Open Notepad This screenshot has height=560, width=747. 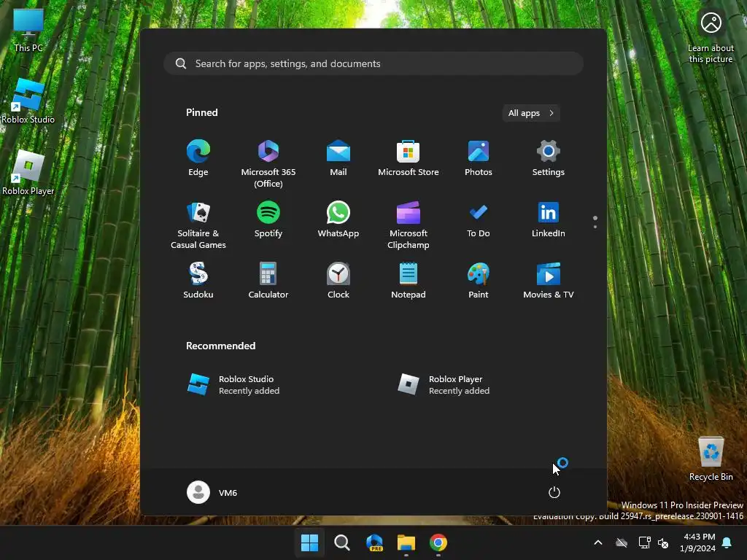pyautogui.click(x=409, y=281)
